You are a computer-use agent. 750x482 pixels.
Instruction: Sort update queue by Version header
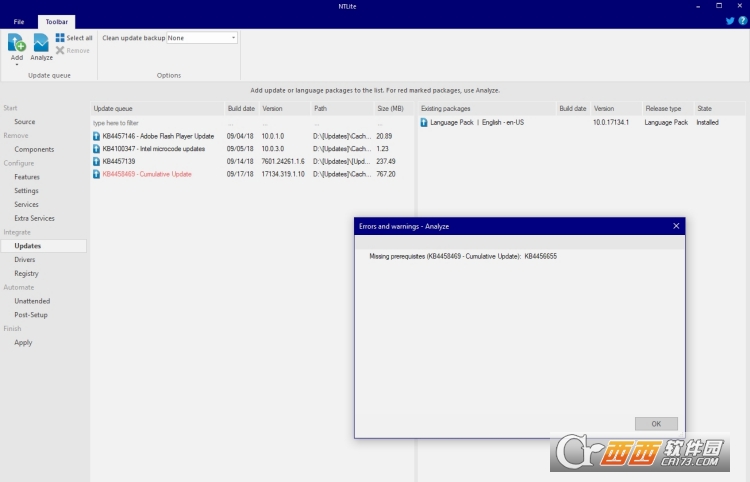tap(285, 109)
